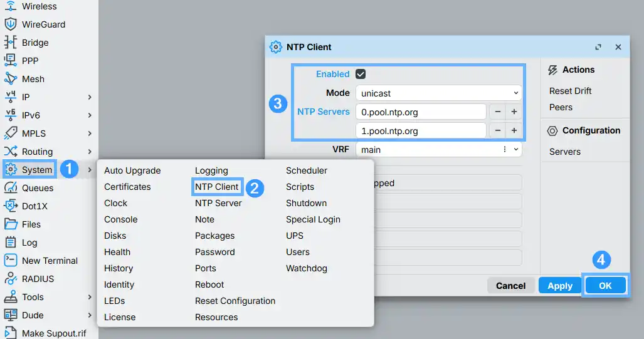Viewport: 644px width, 339px height.
Task: Click the OK button
Action: coord(605,286)
